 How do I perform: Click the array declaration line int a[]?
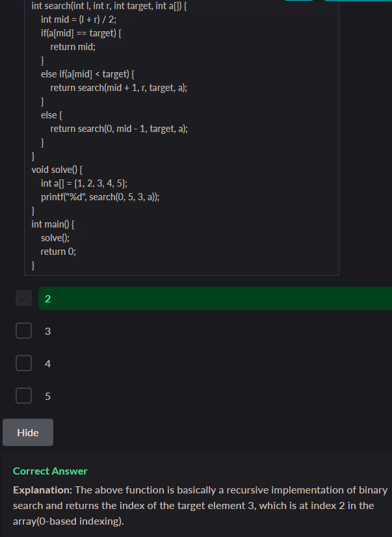pos(88,183)
